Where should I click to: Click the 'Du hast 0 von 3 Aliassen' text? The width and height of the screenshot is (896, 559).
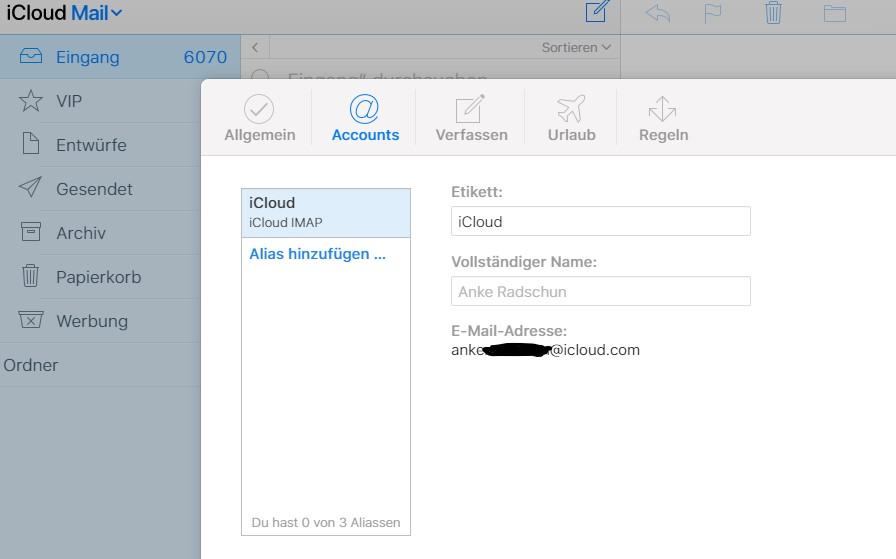click(x=326, y=522)
